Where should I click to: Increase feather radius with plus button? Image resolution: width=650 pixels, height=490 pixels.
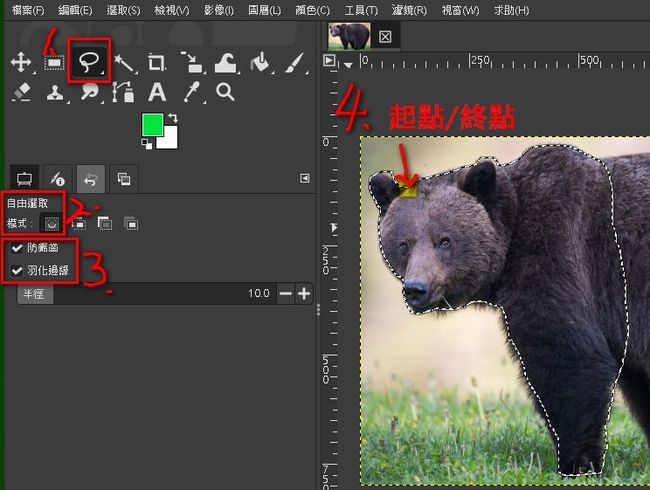tap(304, 294)
